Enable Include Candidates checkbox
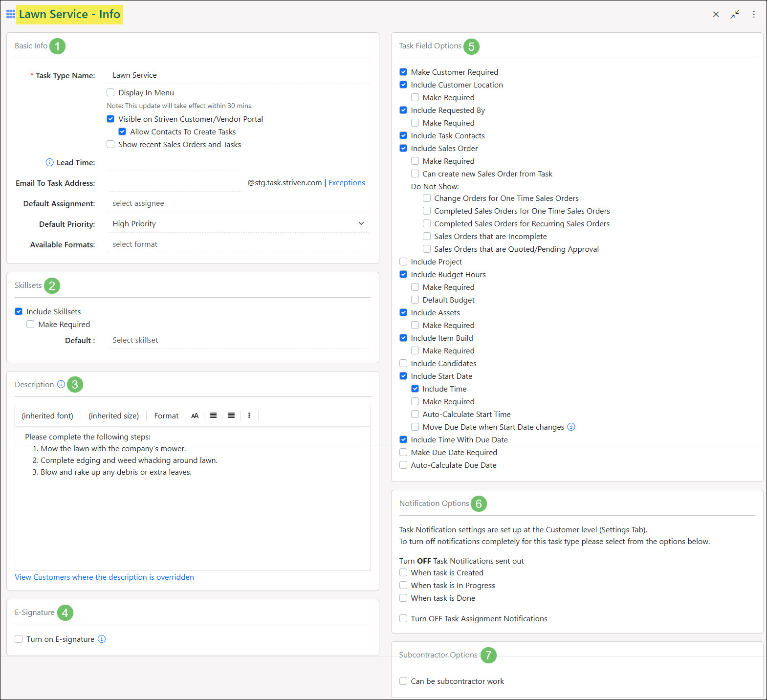 pos(403,363)
